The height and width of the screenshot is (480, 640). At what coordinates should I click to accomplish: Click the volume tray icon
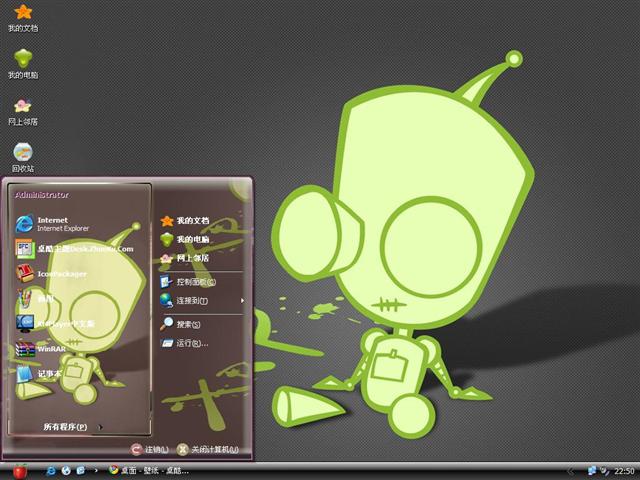click(x=604, y=471)
